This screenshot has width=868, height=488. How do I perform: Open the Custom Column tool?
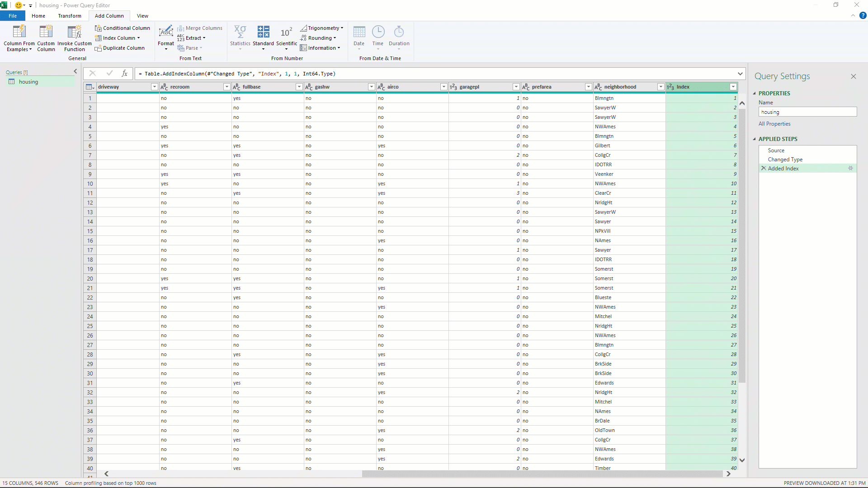(46, 32)
